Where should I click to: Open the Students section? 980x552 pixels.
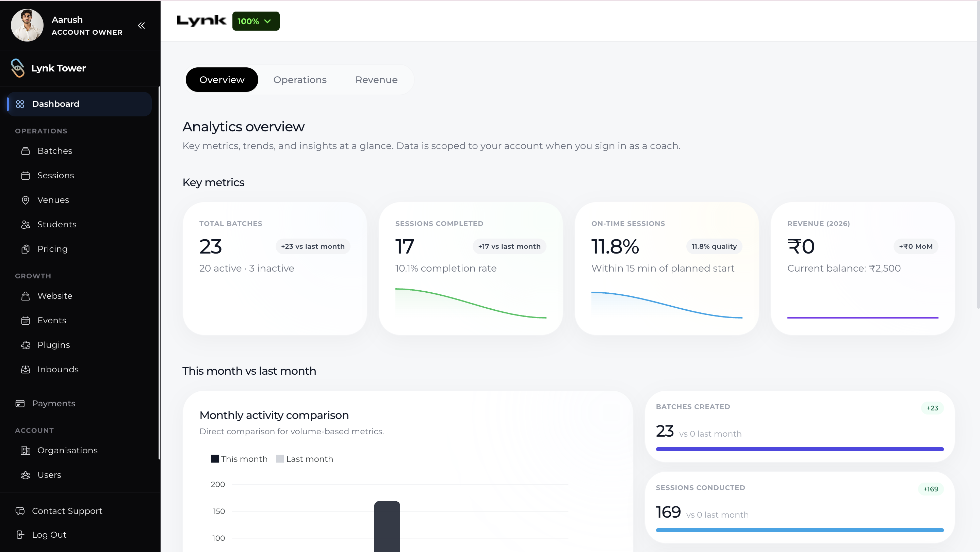57,225
